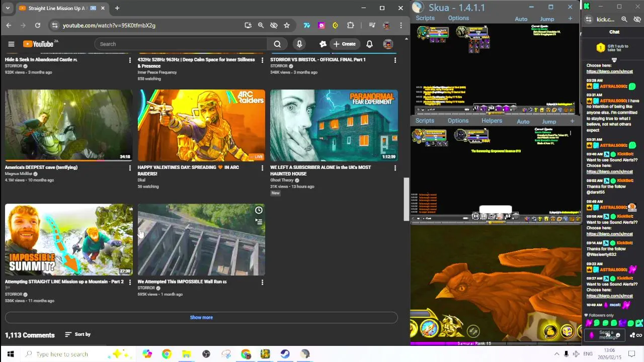Screen dimensions: 644x362
Task: Open Steam from the taskbar
Action: click(x=285, y=354)
